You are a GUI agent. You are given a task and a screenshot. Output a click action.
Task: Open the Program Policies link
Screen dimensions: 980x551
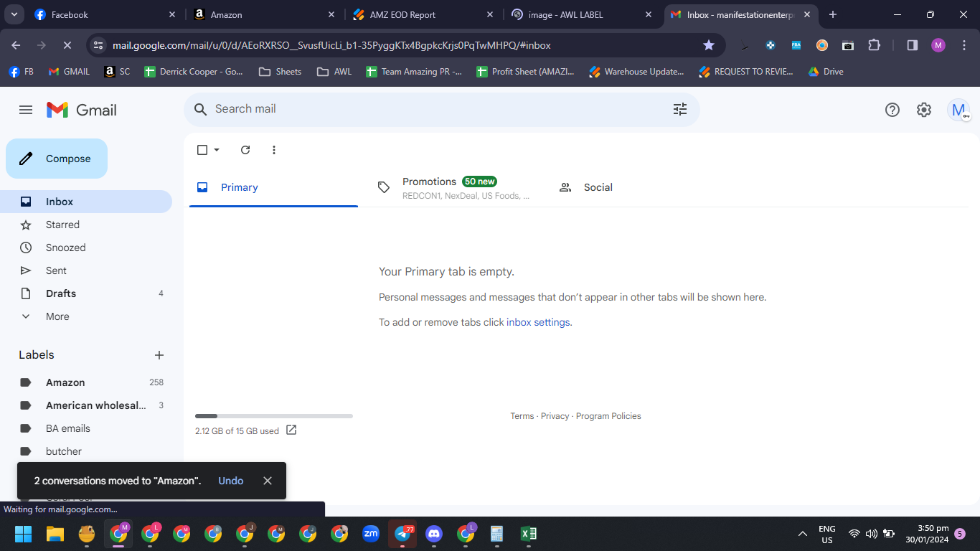pyautogui.click(x=608, y=416)
